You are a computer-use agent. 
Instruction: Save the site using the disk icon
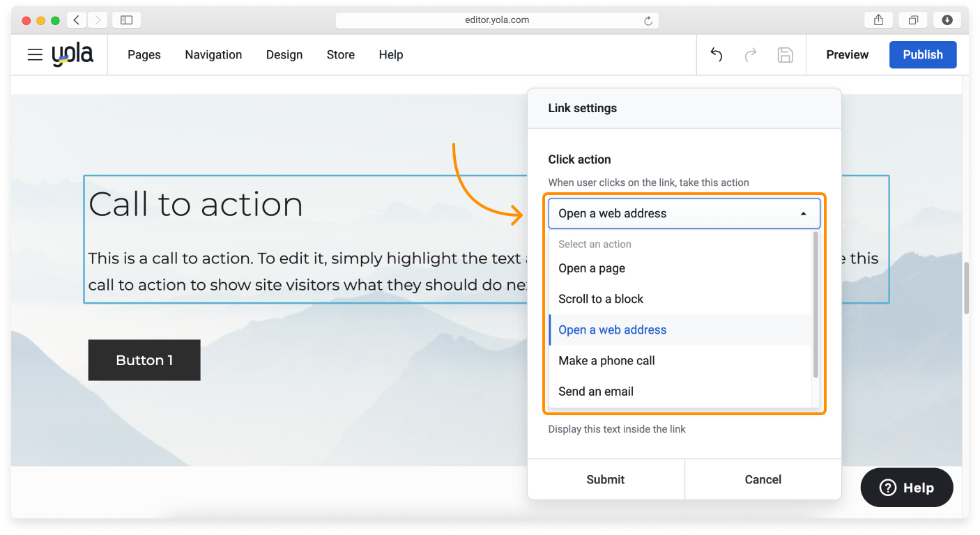click(x=786, y=54)
